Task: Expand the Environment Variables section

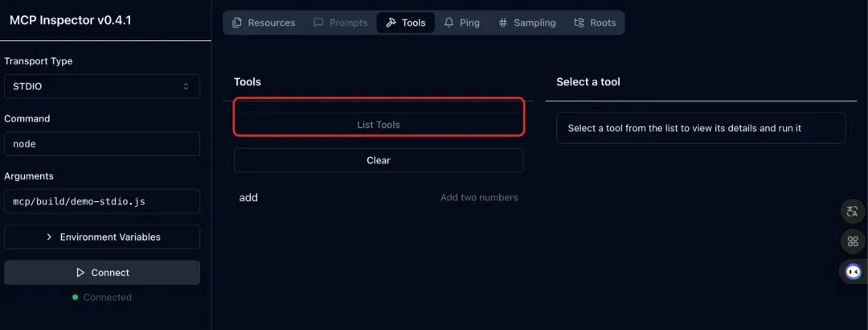Action: [102, 237]
